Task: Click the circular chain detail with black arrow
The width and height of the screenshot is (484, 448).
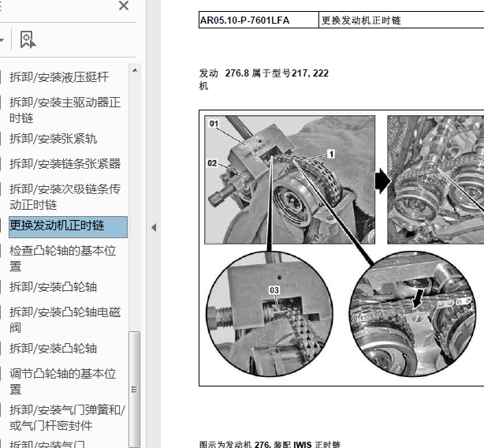Action: (x=413, y=314)
